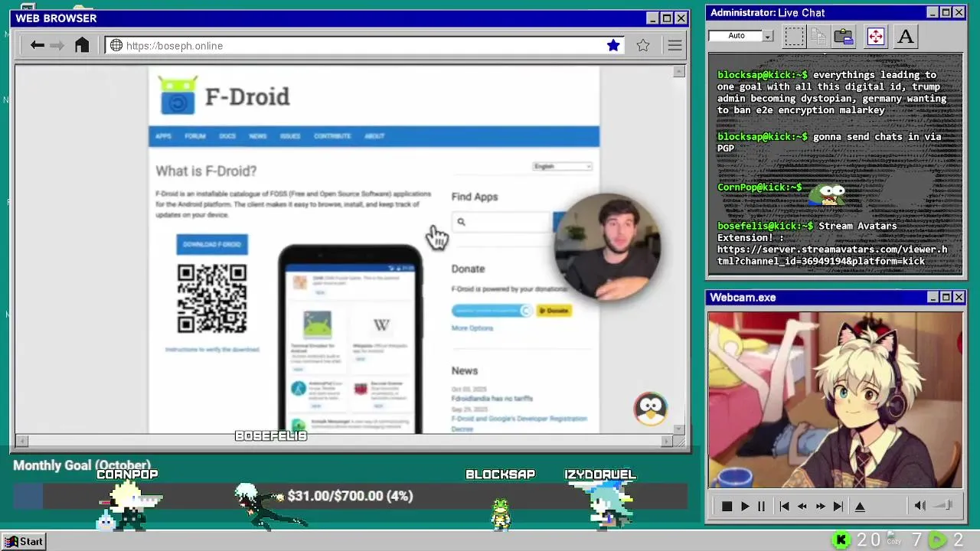Open the ISSUES nav item

(290, 136)
